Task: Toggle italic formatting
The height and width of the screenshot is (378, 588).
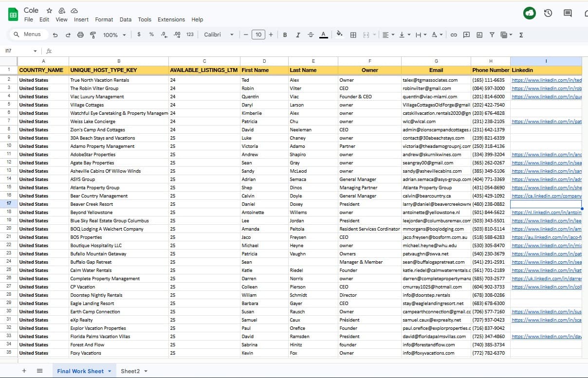Action: [x=297, y=35]
